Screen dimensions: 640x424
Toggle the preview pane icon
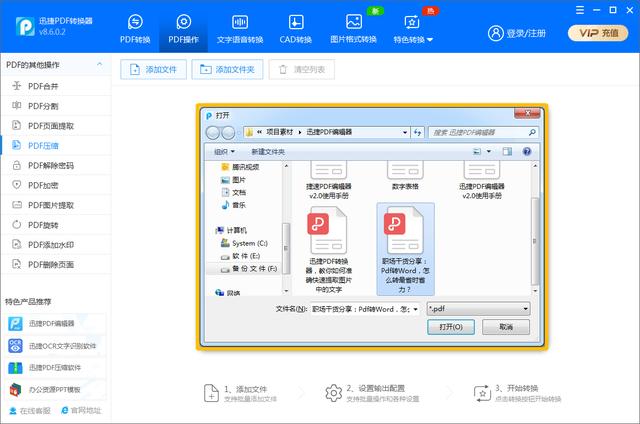(x=507, y=152)
